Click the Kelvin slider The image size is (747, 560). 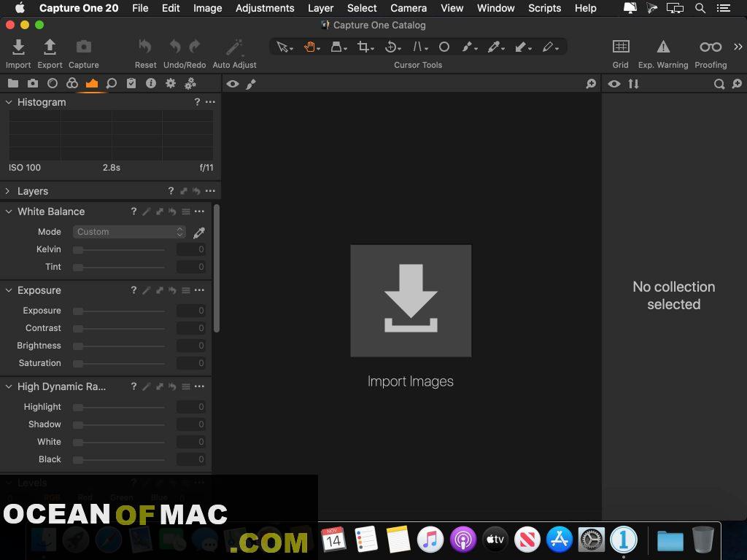[119, 249]
